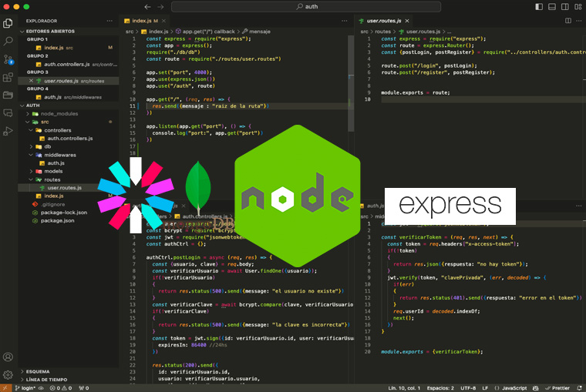Click src in index.js breadcrumb
The width and height of the screenshot is (586, 392).
click(130, 32)
